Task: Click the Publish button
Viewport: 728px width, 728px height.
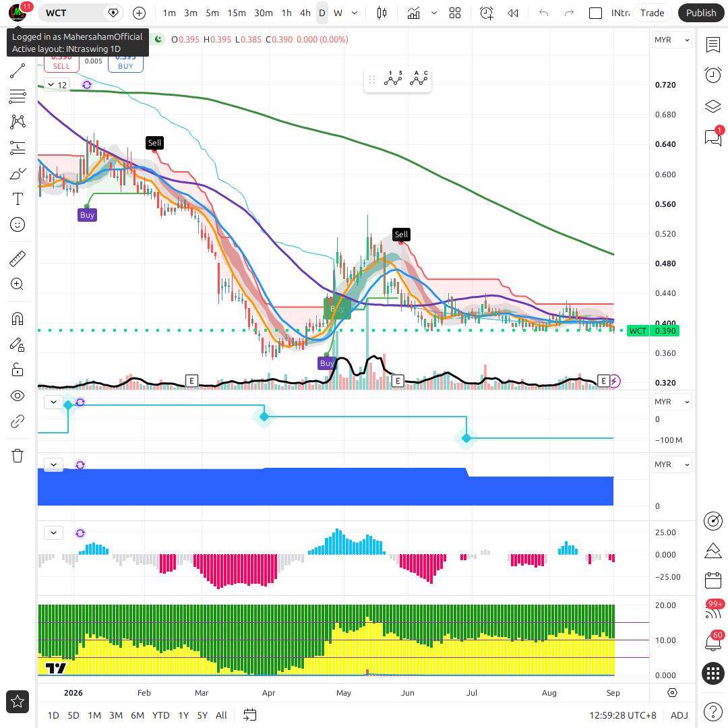Action: (701, 13)
